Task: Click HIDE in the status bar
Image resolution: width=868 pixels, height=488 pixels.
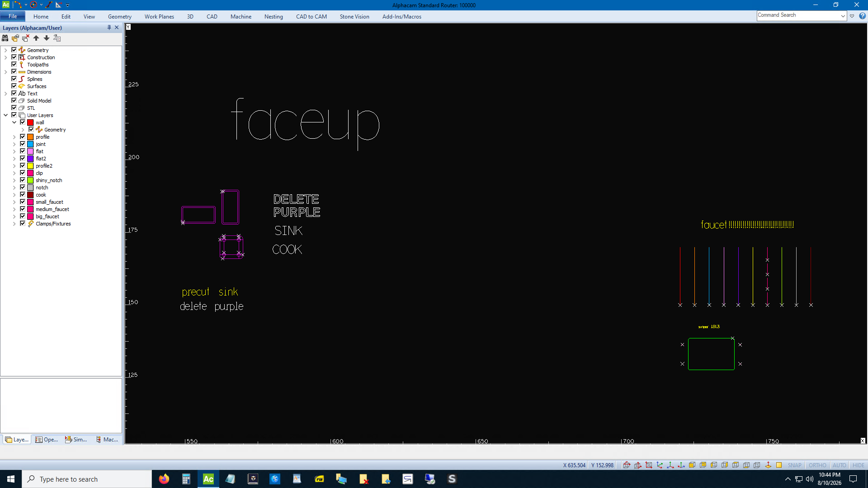Action: pyautogui.click(x=858, y=465)
